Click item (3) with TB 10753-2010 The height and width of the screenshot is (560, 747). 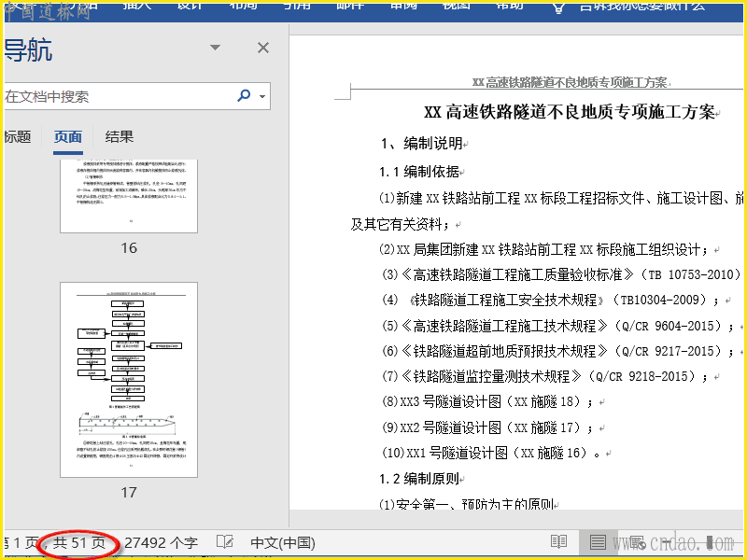click(561, 274)
